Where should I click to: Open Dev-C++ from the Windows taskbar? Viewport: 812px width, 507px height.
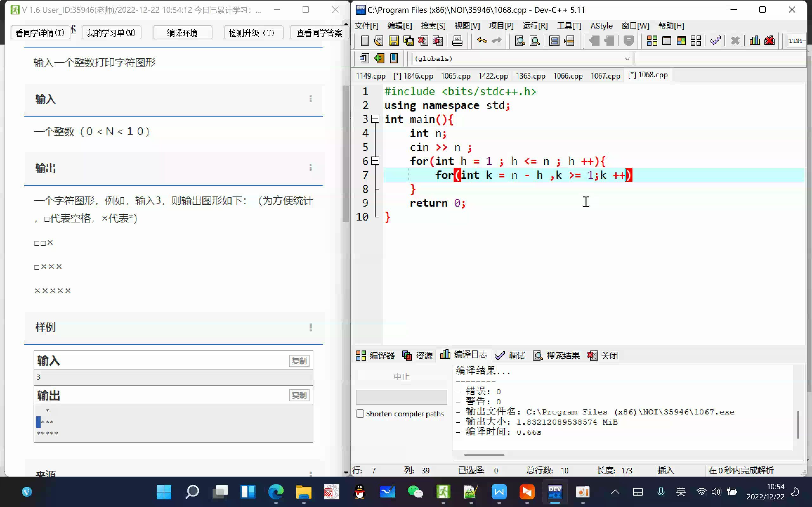click(x=555, y=492)
